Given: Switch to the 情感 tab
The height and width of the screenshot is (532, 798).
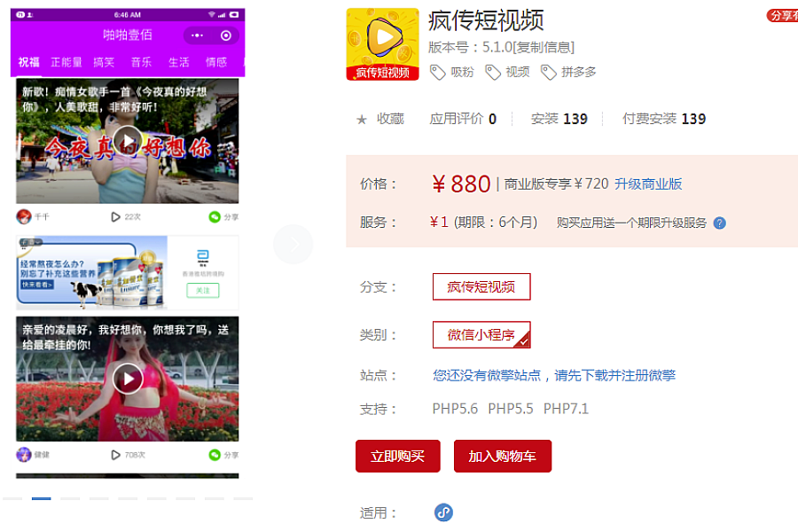Looking at the screenshot, I should [x=216, y=62].
